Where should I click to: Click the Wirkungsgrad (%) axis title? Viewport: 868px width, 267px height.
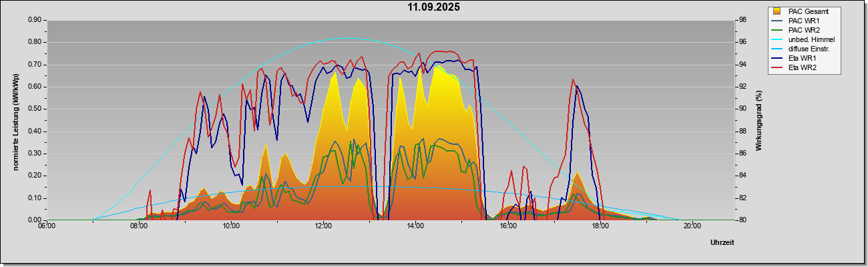759,120
